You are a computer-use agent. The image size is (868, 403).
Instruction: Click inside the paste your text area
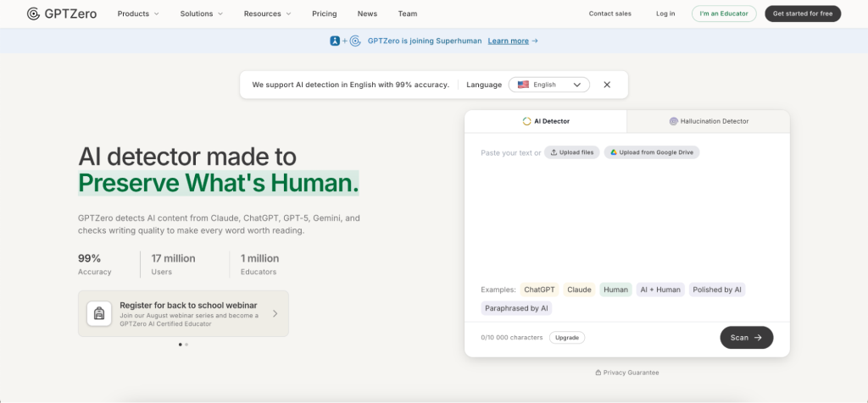[x=626, y=221]
